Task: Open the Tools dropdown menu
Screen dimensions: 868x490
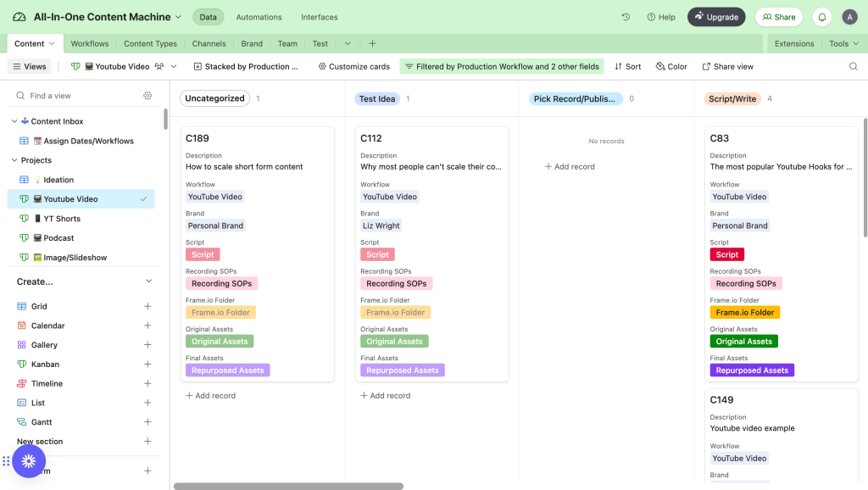Action: tap(843, 43)
